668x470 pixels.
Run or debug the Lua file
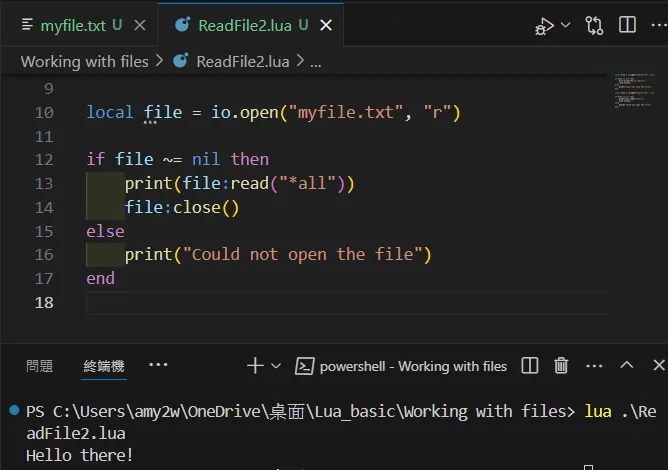coord(544,26)
